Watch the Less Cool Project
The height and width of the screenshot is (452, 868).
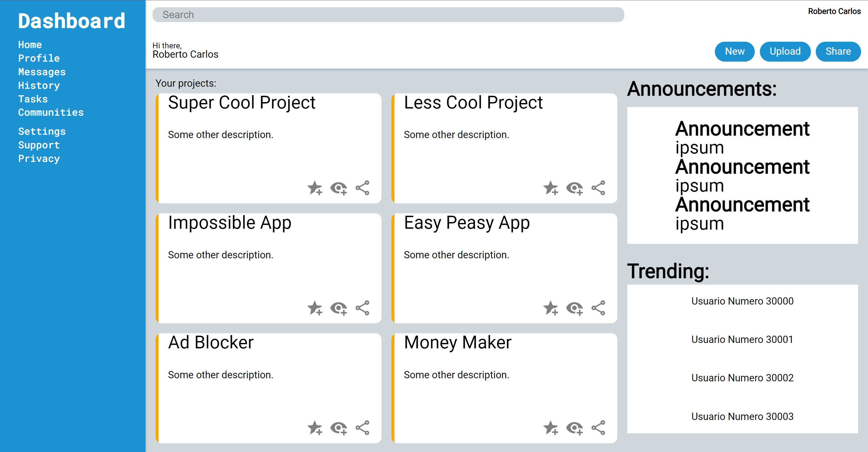[x=574, y=188]
